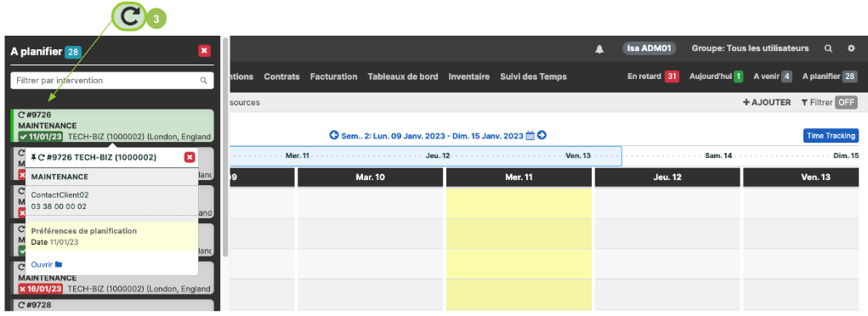Open the Tableaux de bord menu

(402, 77)
